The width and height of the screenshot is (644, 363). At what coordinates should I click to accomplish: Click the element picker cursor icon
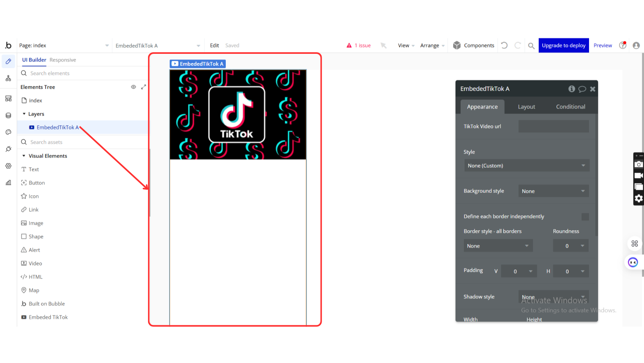coord(384,46)
